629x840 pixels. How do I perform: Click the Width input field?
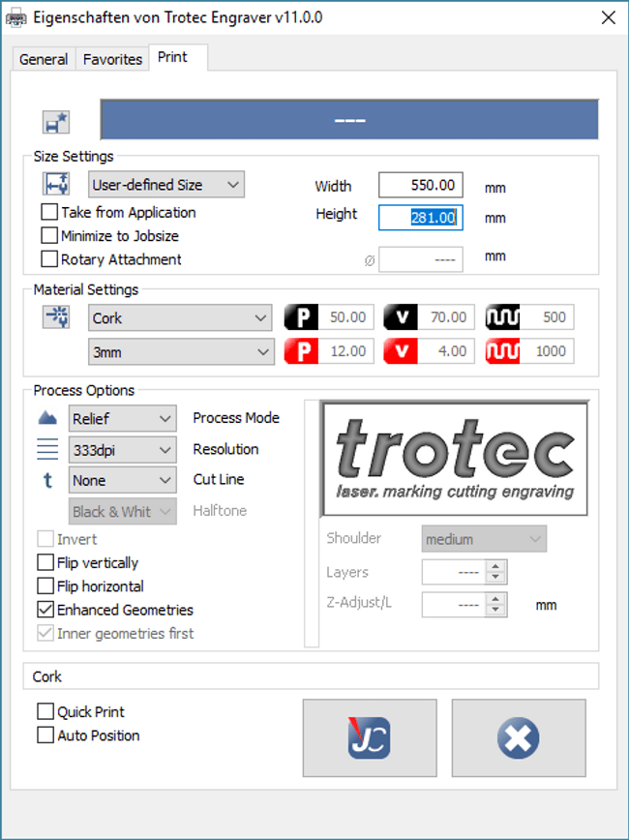tap(421, 186)
